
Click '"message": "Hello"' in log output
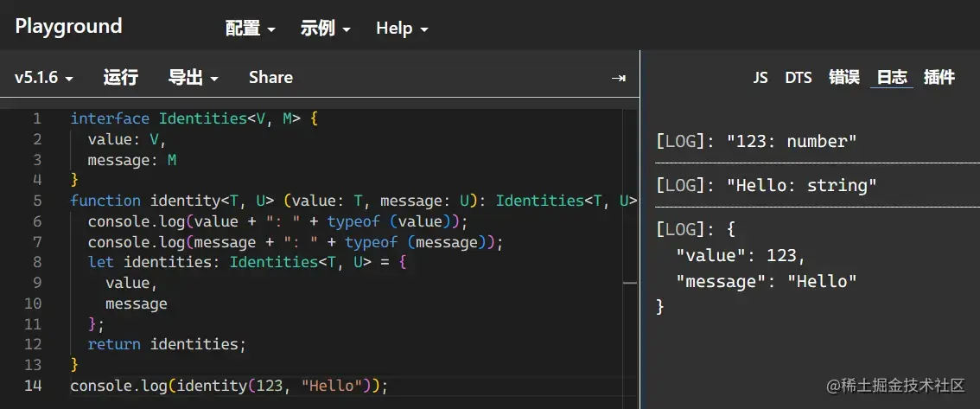tap(767, 281)
